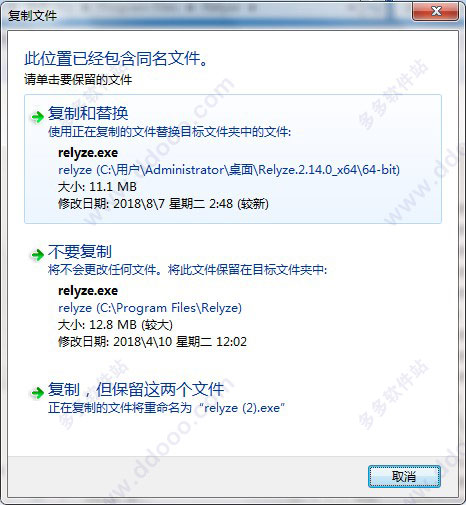Click the rename text mentioning relyze (2).exe

(x=167, y=408)
